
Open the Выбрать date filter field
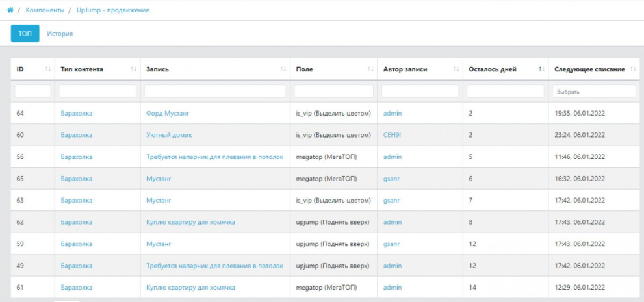point(594,92)
